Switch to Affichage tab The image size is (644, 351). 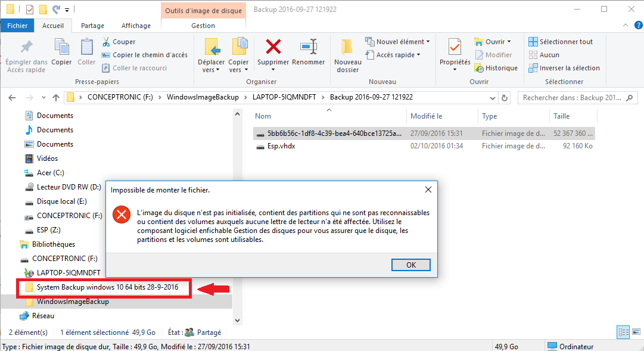[x=136, y=26]
